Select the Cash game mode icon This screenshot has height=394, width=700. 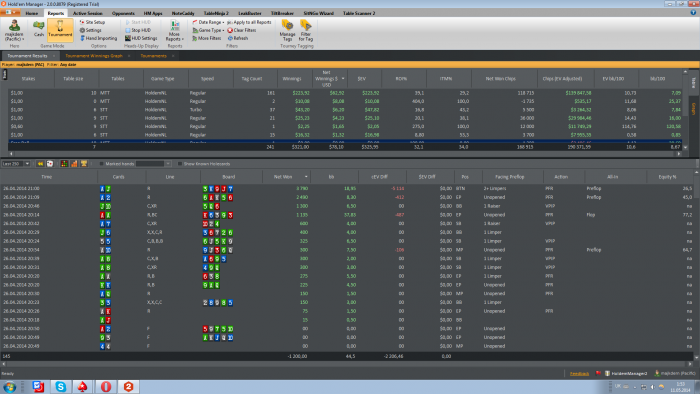click(x=39, y=29)
